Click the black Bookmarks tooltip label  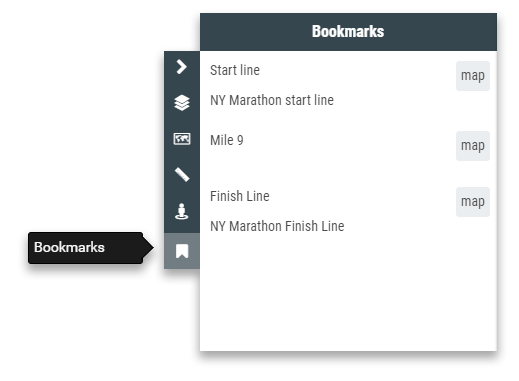pos(69,248)
